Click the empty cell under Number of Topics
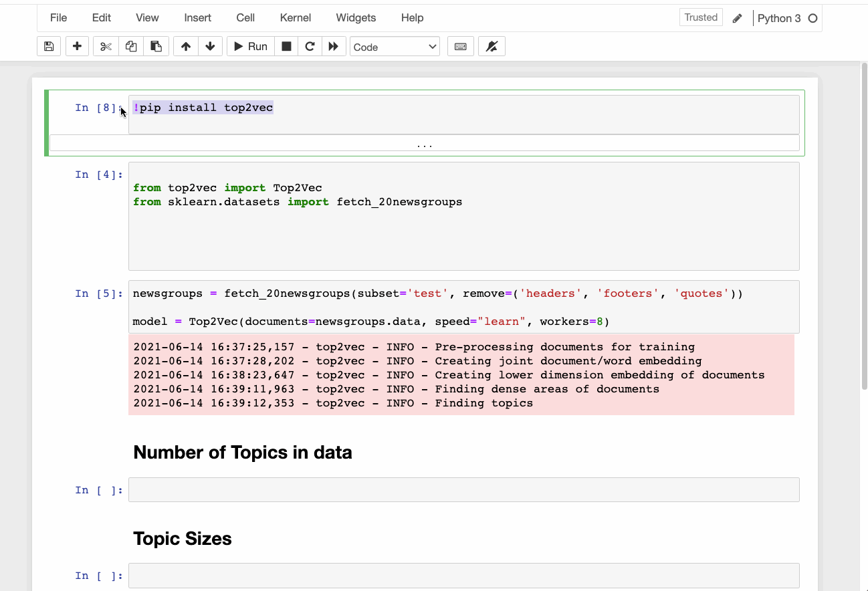The width and height of the screenshot is (868, 591). (463, 489)
